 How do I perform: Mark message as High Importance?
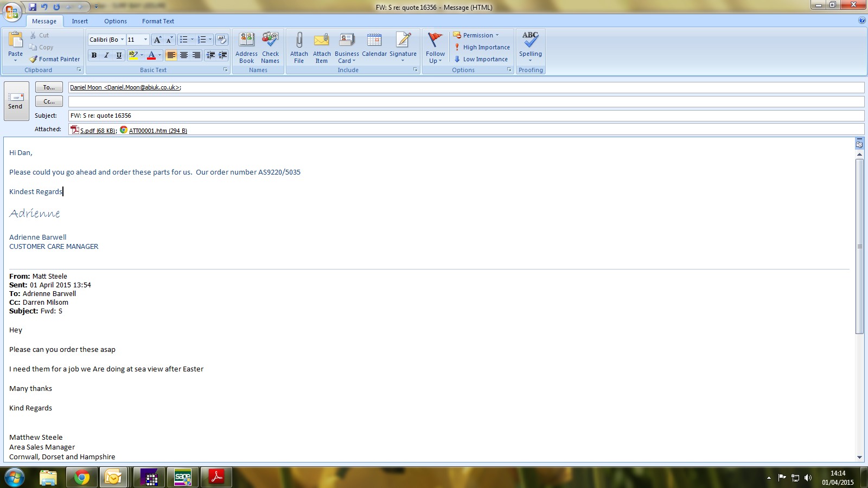[x=482, y=47]
